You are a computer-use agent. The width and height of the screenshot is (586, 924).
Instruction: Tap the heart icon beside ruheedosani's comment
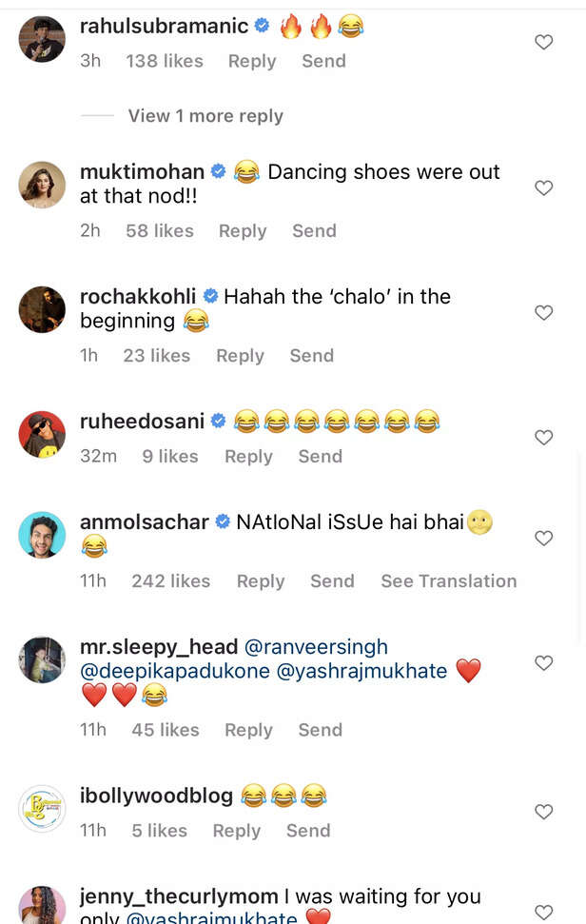pyautogui.click(x=544, y=438)
